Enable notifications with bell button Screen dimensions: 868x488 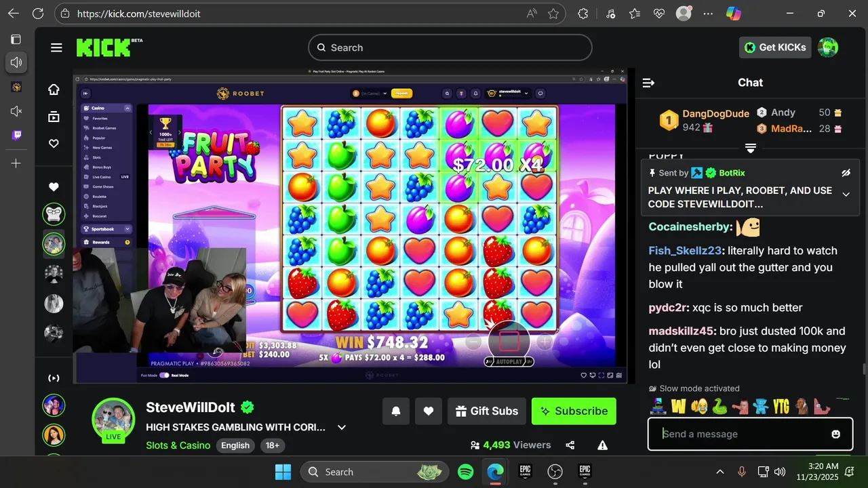(396, 411)
